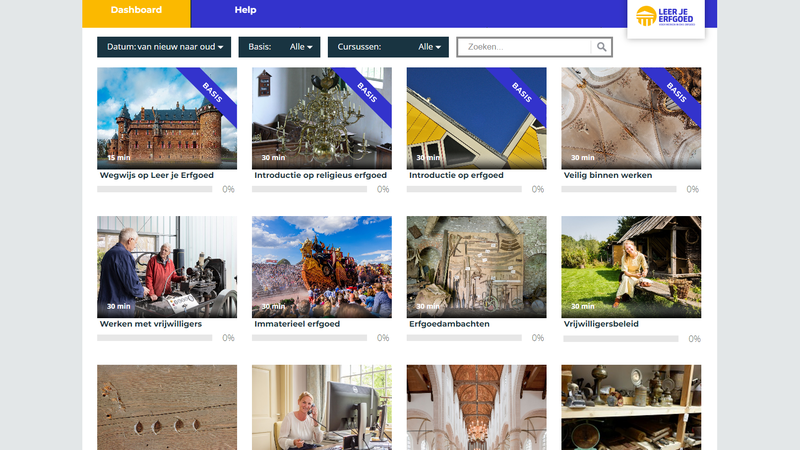The width and height of the screenshot is (800, 450).
Task: Open the Datum sorting dropdown
Action: point(164,47)
